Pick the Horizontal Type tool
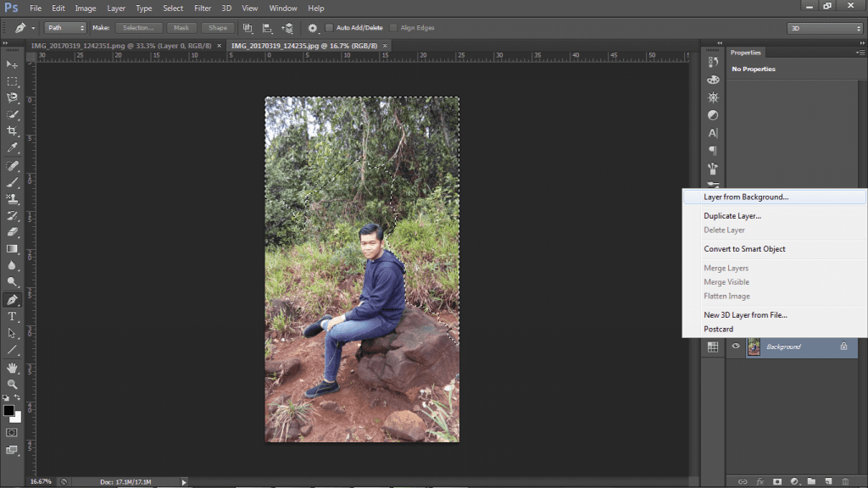The height and width of the screenshot is (488, 868). point(12,316)
